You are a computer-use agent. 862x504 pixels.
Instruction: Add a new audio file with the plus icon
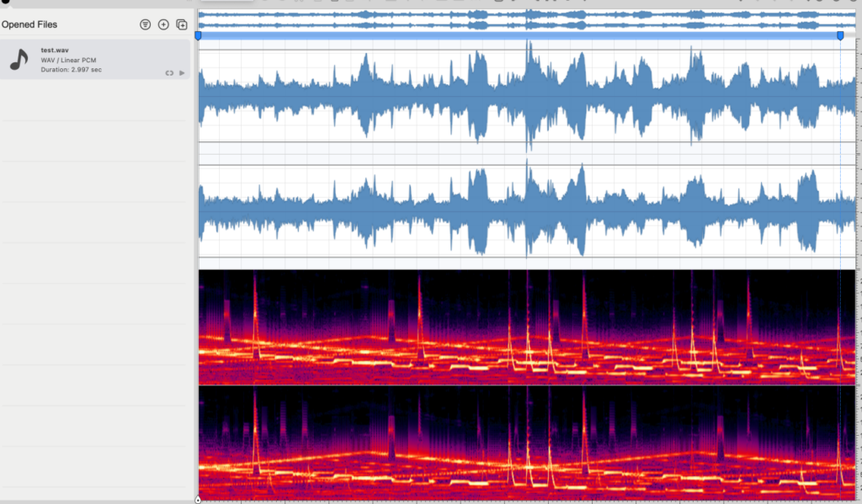point(163,24)
